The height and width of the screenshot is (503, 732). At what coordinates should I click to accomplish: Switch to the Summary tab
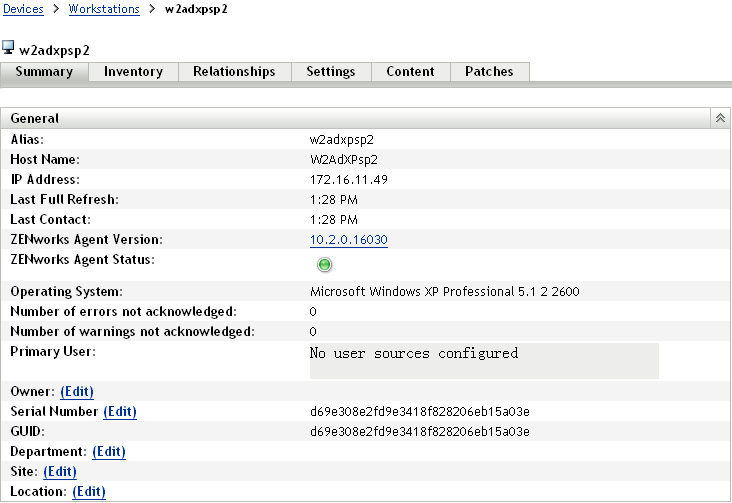click(44, 72)
